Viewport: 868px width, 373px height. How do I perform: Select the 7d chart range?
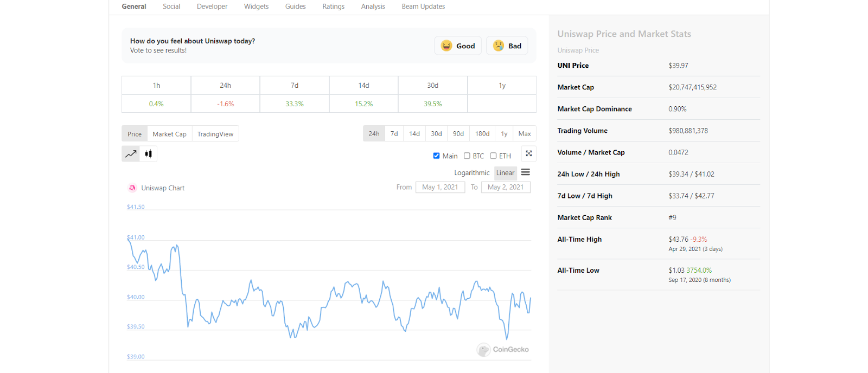(394, 134)
